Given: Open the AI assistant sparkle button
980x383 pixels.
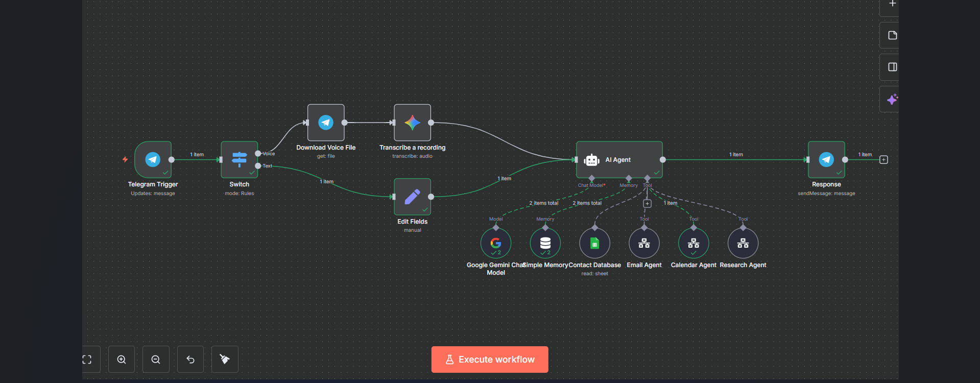Looking at the screenshot, I should (x=892, y=99).
